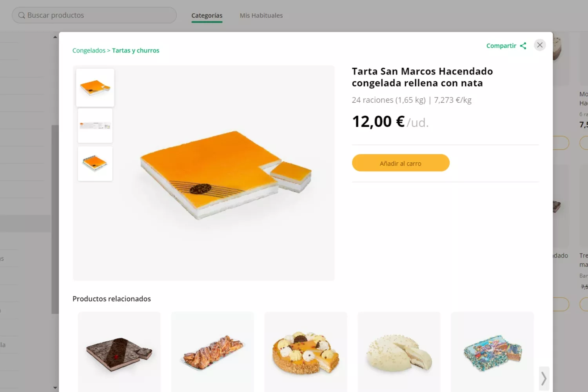Go to Tartas y churros breadcrumb
This screenshot has width=588, height=392.
pyautogui.click(x=136, y=50)
